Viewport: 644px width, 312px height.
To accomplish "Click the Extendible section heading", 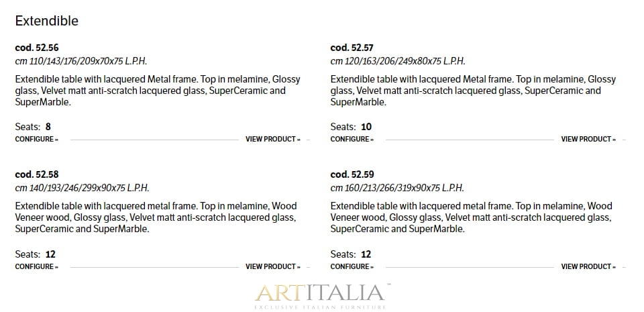I will 47,21.
